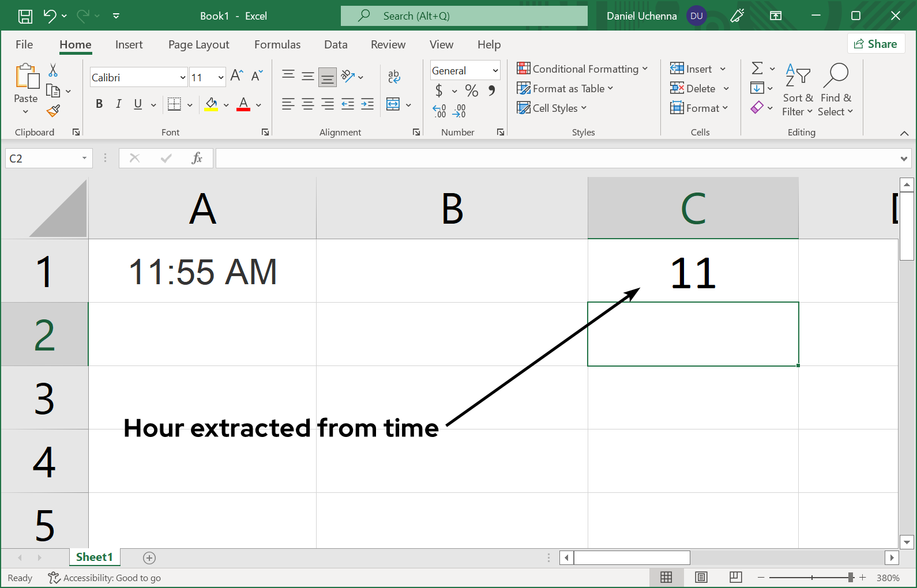The height and width of the screenshot is (588, 917).
Task: Open the Conditional Formatting dropdown
Action: 582,69
